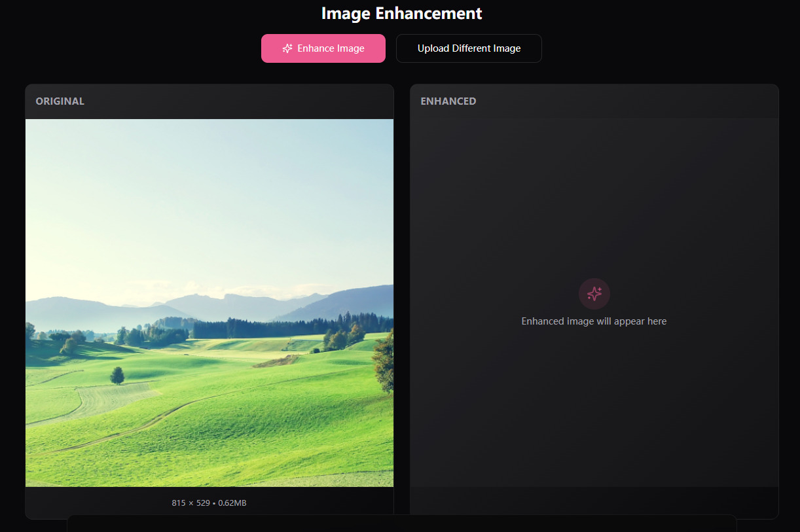Click the "Enhanced image will appear here" text

click(594, 321)
